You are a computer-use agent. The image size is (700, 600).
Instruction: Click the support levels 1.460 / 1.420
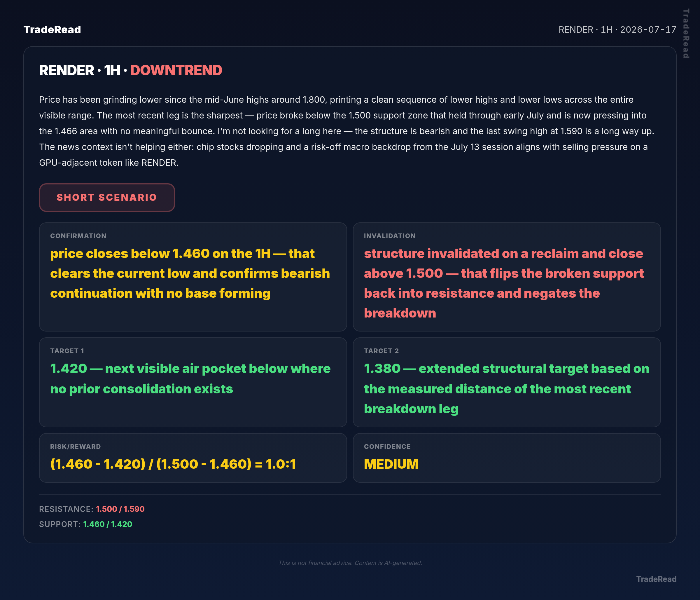coord(108,524)
